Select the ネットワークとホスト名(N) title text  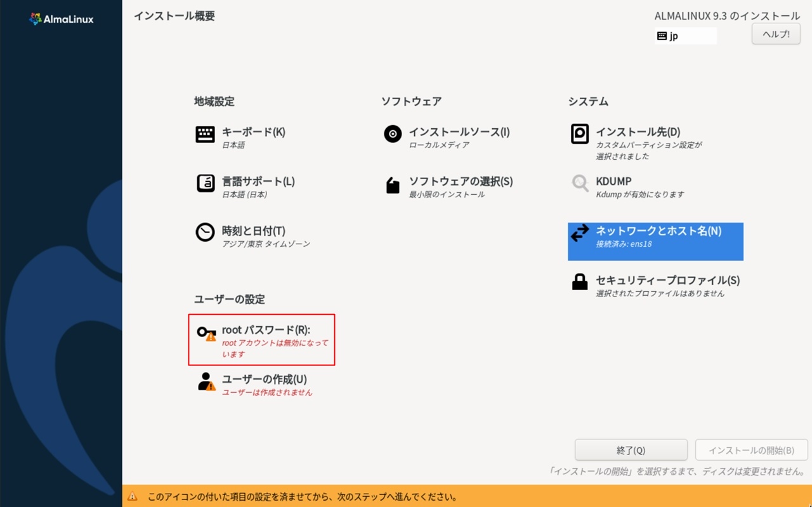pyautogui.click(x=658, y=231)
